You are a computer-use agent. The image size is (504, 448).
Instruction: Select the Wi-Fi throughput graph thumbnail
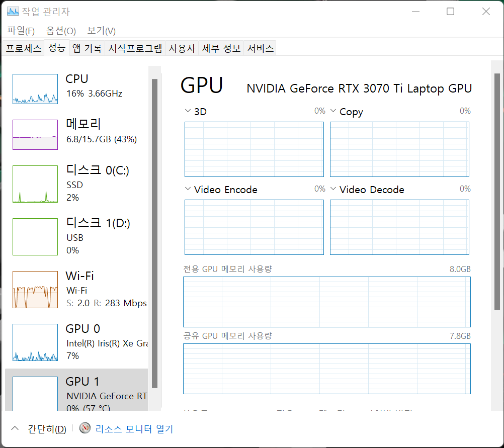click(35, 289)
